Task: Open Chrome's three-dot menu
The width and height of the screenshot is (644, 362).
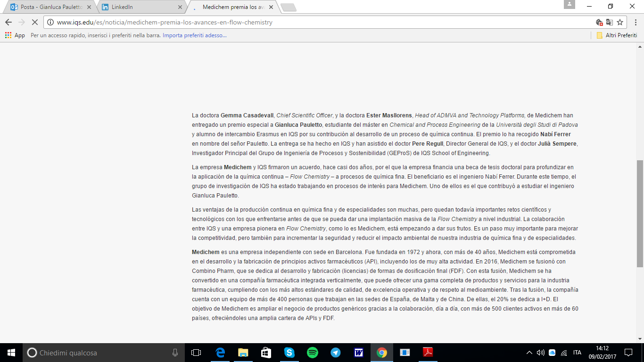Action: point(635,22)
